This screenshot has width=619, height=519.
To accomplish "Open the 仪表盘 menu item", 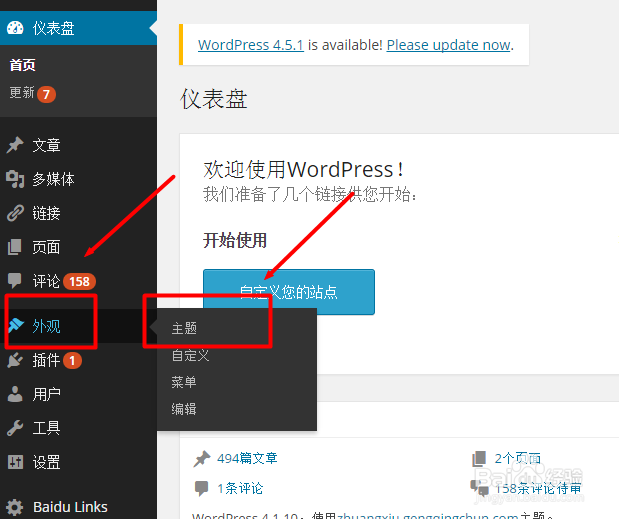I will (x=78, y=28).
